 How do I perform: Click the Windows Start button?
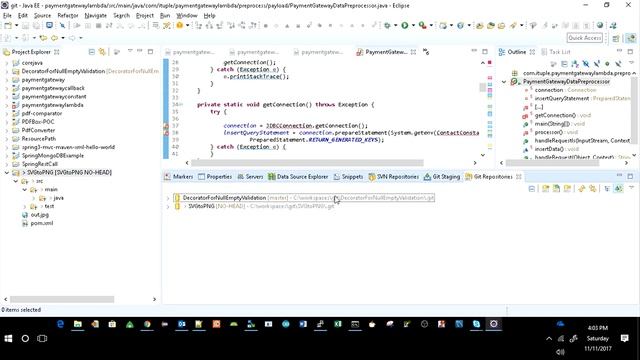coord(8,338)
